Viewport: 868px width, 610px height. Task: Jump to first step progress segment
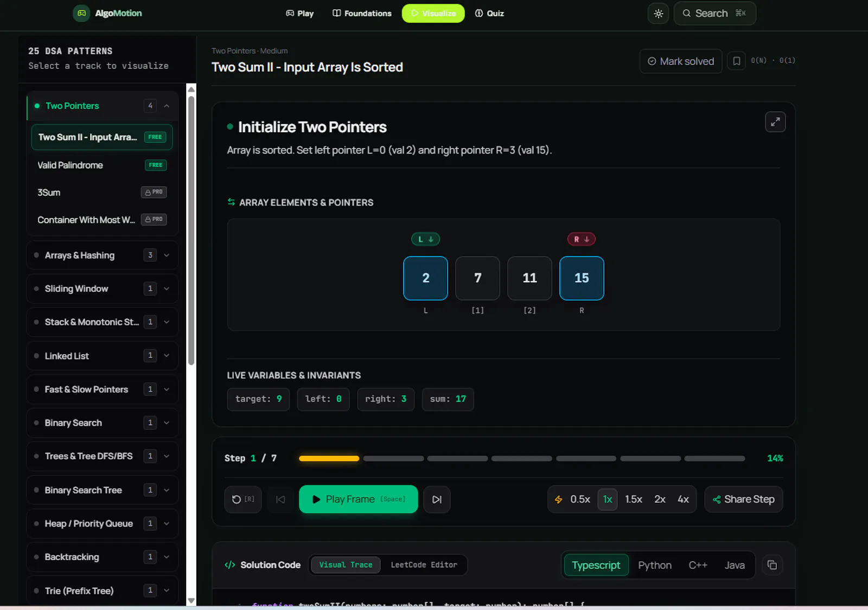329,458
